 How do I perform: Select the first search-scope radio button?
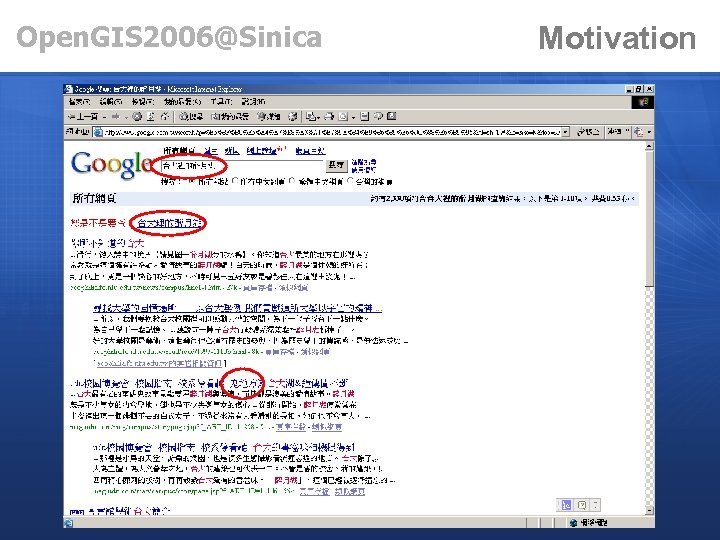click(x=191, y=181)
